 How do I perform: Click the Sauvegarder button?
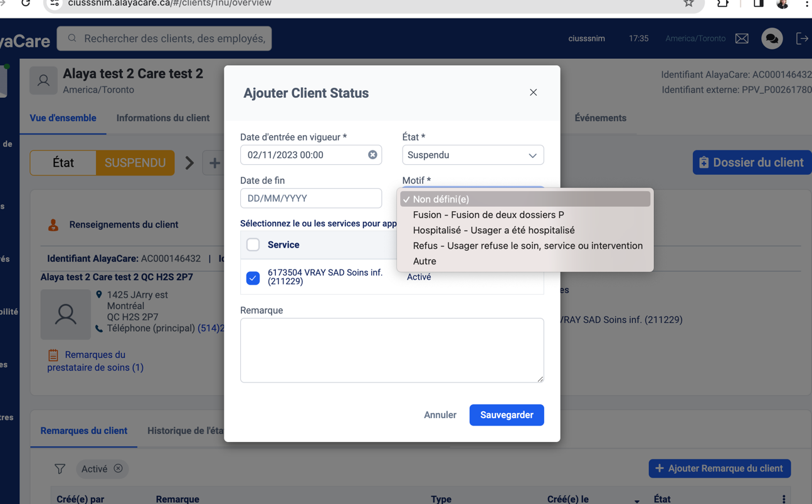(x=506, y=415)
